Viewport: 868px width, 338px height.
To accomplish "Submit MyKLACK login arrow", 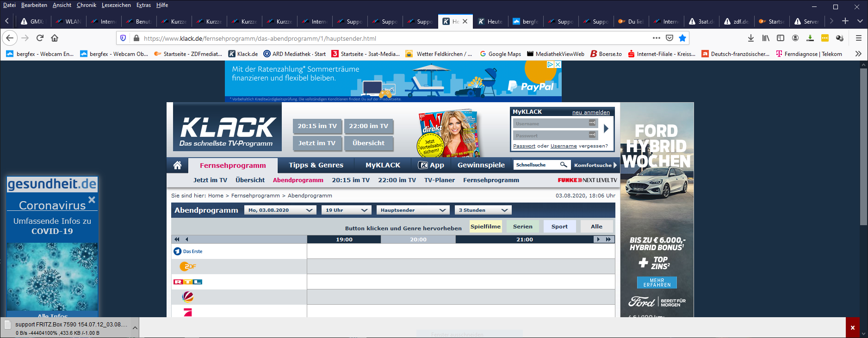I will (606, 129).
